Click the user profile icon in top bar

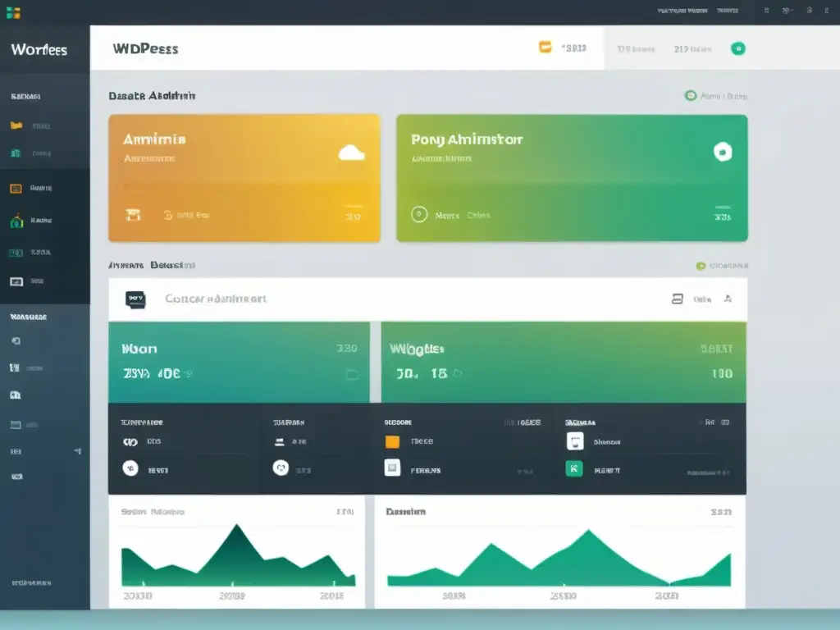point(827,10)
